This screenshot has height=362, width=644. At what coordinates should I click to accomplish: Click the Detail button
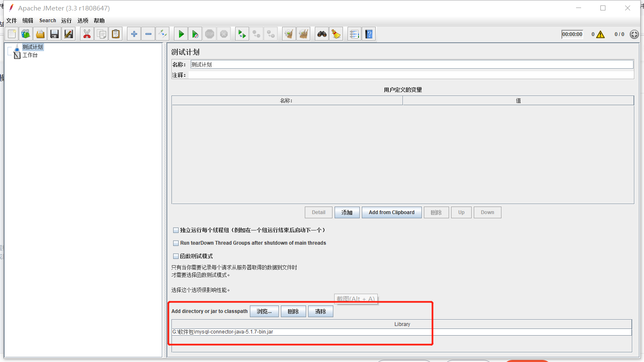319,212
